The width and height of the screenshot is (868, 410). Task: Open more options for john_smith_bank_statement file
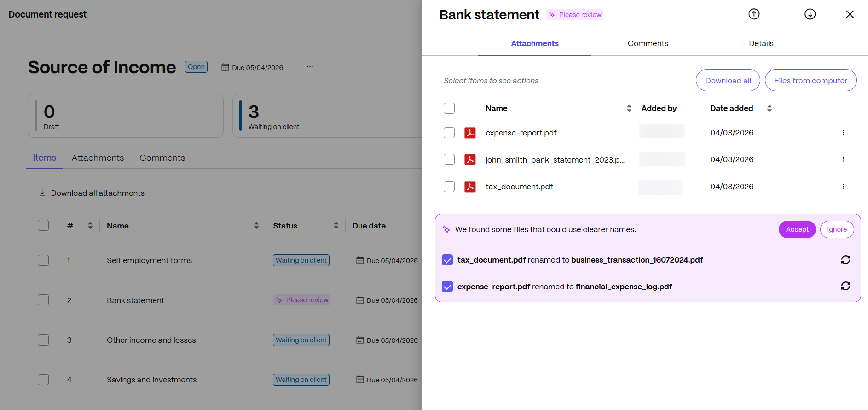[843, 159]
